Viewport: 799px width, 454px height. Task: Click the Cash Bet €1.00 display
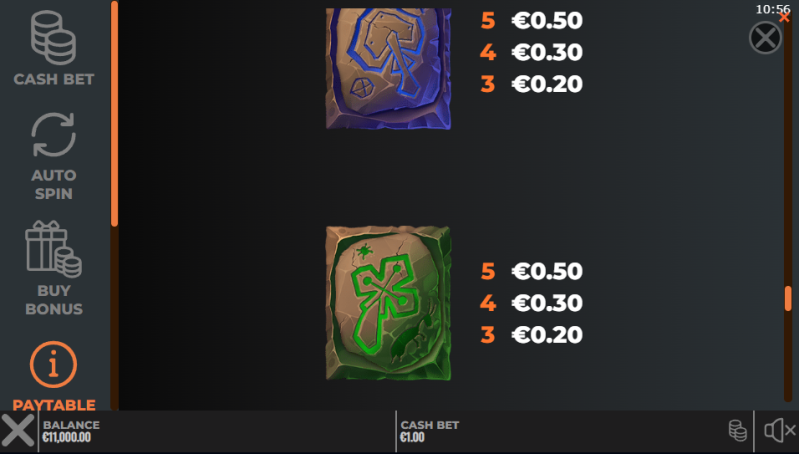[430, 431]
